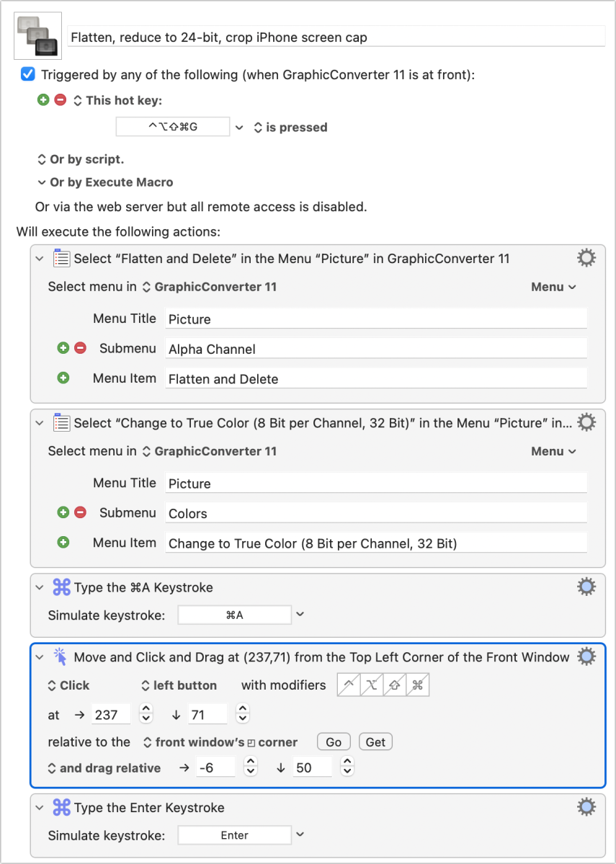Open the dropdown arrow beside the Enter keystroke field
Screen dimensions: 616x864
(x=300, y=834)
